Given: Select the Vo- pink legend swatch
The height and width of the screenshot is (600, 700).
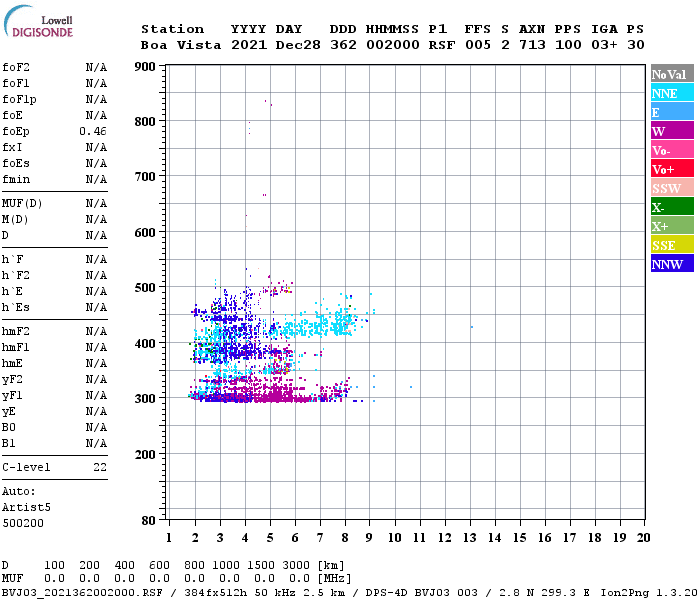Looking at the screenshot, I should pos(672,150).
